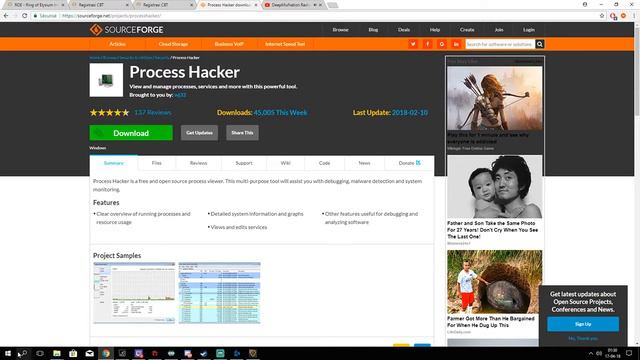Open the Code tab
The height and width of the screenshot is (360, 640).
[324, 163]
